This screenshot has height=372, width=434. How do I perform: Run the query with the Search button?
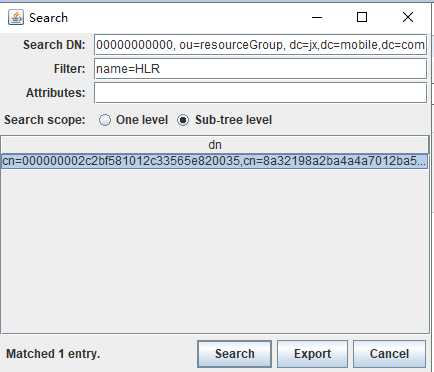click(x=235, y=354)
